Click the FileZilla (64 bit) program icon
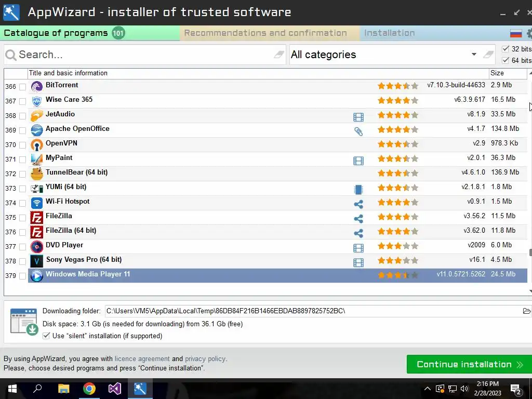Screen dimensions: 532x399 pos(37,232)
